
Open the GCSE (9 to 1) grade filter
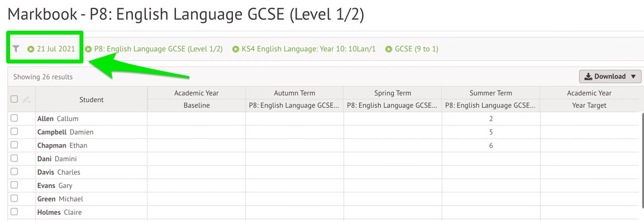[x=417, y=49]
